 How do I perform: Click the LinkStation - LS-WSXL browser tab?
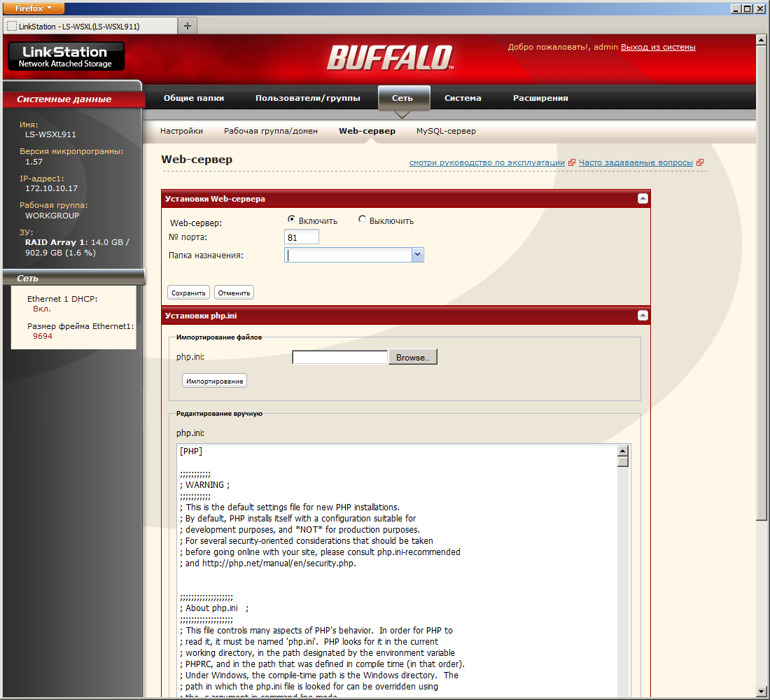point(90,26)
